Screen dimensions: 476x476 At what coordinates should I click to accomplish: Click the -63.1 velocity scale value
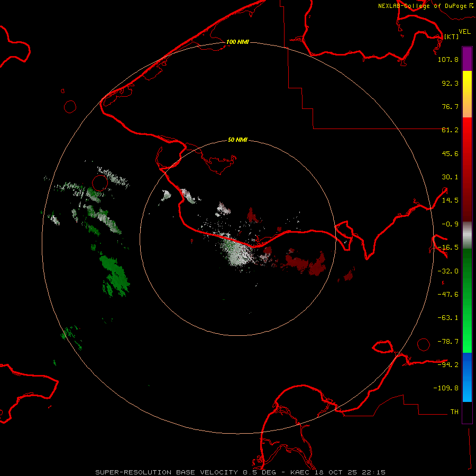pyautogui.click(x=448, y=318)
